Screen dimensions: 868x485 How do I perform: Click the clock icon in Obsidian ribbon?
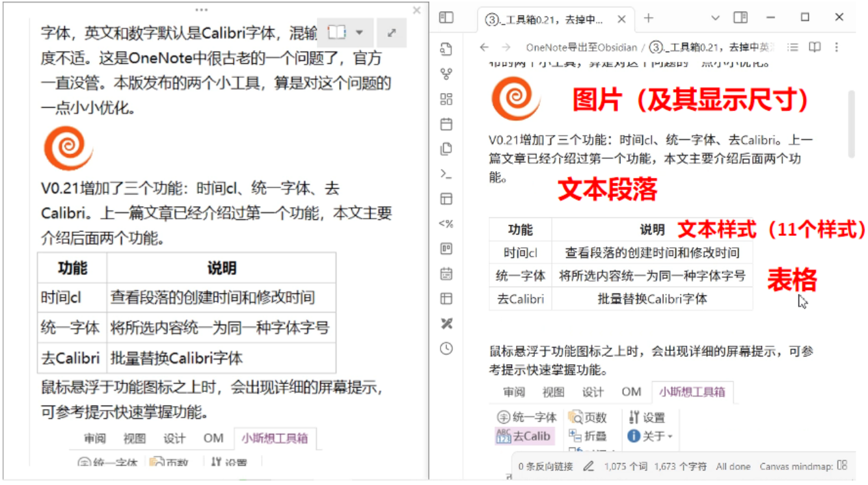click(x=446, y=348)
